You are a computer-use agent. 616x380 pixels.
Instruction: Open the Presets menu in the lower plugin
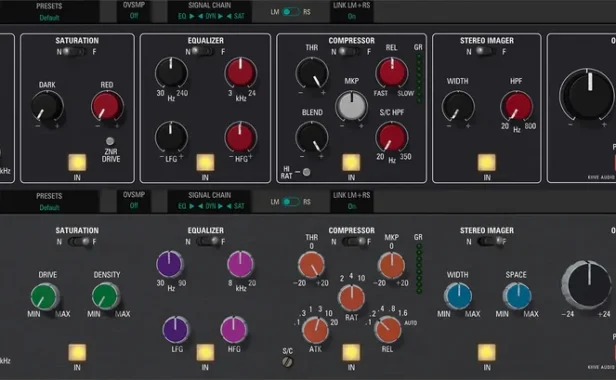click(x=49, y=201)
